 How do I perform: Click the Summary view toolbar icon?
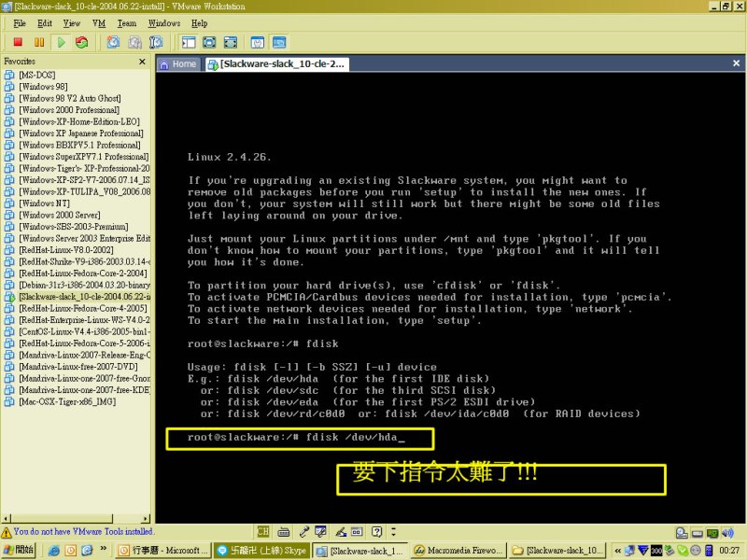[x=258, y=42]
